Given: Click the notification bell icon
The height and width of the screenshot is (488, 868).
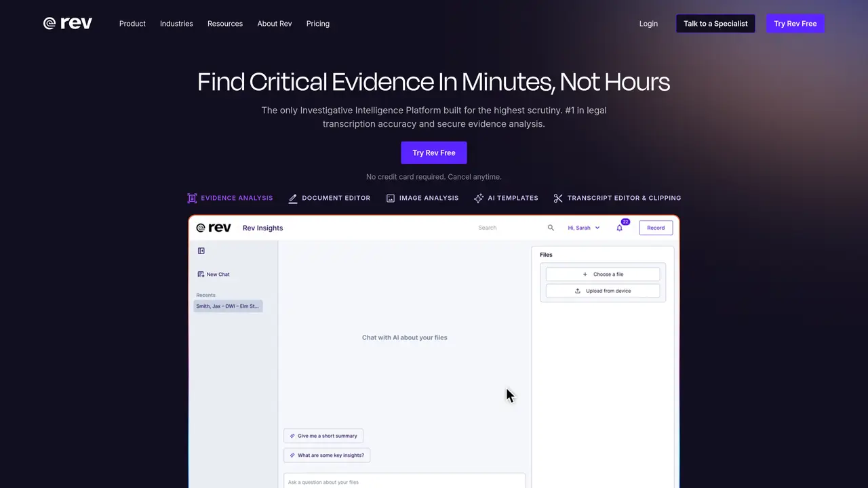Looking at the screenshot, I should tap(619, 228).
